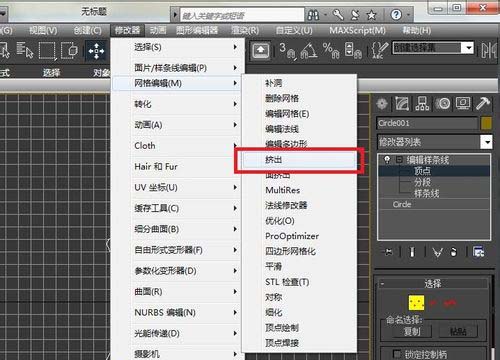Click the pin stack icon

coord(389,252)
